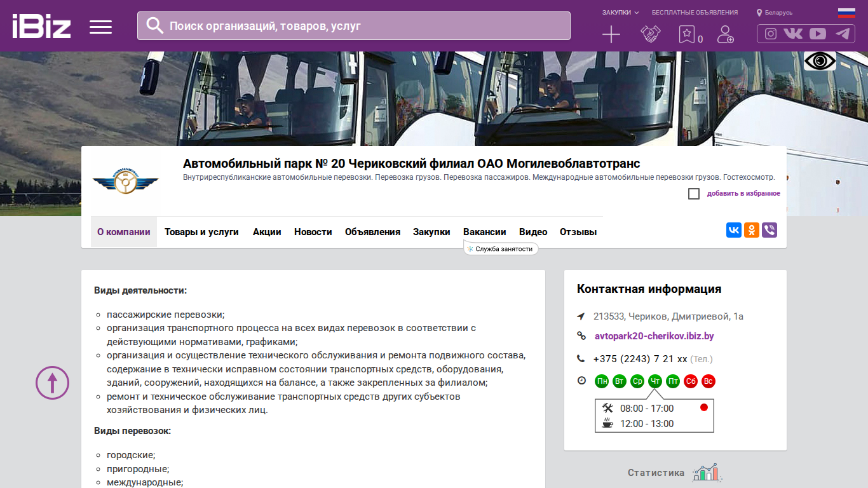Open the Беларусь location selector
The height and width of the screenshot is (488, 868).
[x=775, y=13]
